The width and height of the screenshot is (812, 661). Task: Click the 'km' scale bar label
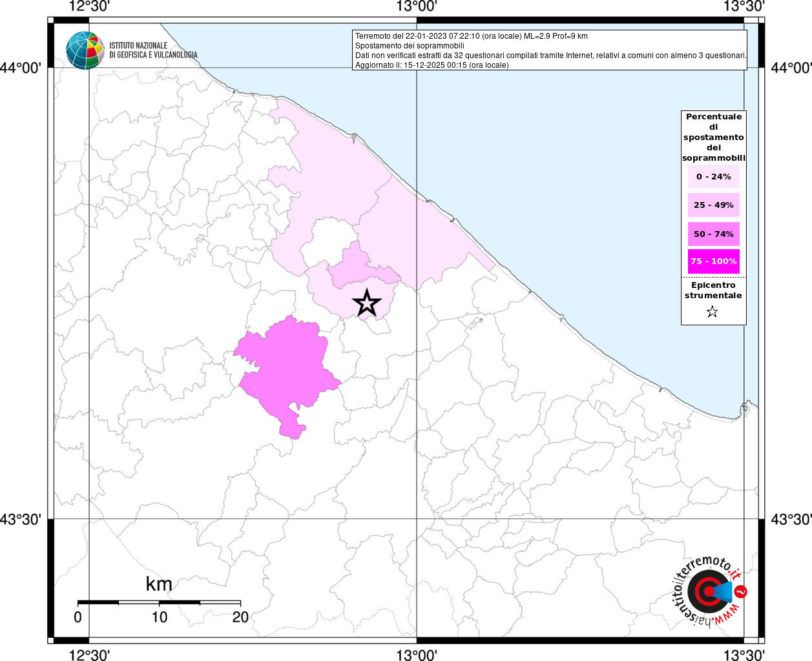coord(159,584)
